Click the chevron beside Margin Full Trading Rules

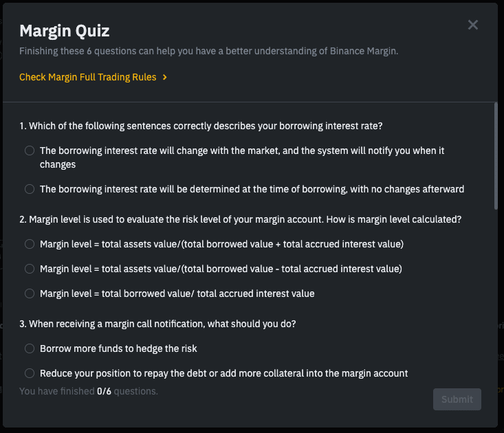tap(165, 77)
